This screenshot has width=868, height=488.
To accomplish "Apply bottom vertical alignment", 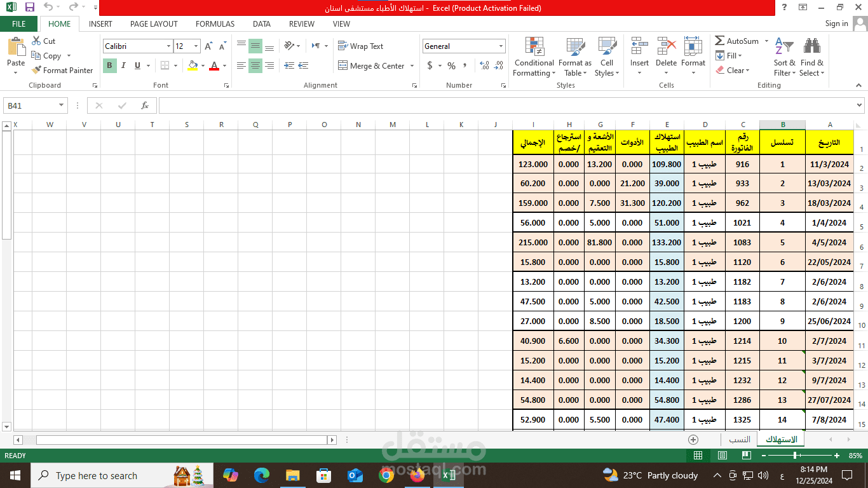I will point(269,46).
